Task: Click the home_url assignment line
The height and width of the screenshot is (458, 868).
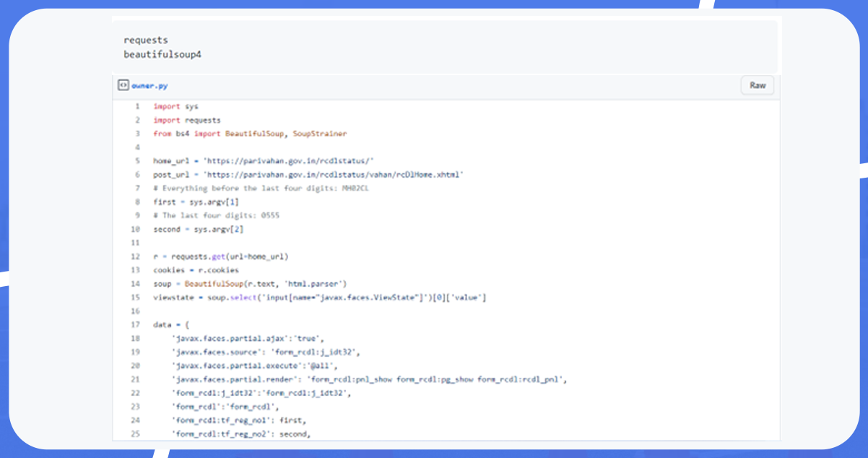Action: tap(263, 161)
